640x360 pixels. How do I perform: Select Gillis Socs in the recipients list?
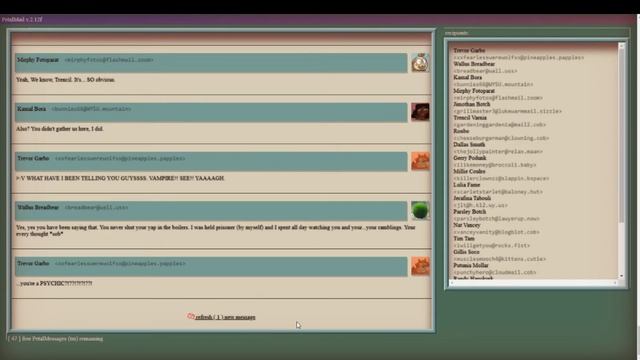pos(466,252)
